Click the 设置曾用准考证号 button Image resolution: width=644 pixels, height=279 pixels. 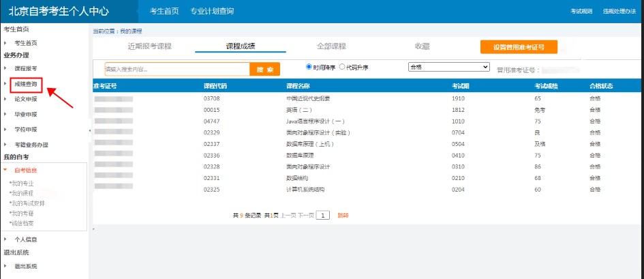[x=519, y=47]
